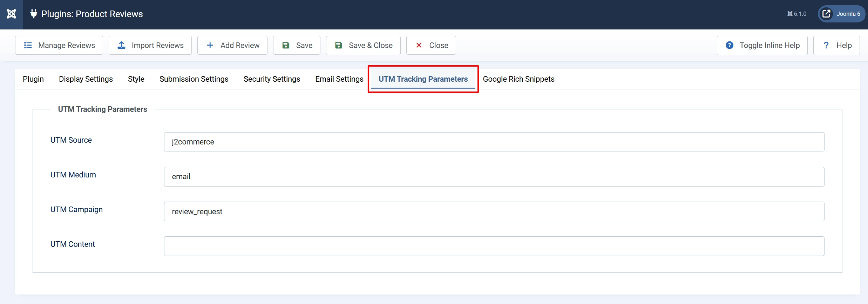Click the list icon on Manage Reviews
The image size is (868, 304).
click(28, 45)
